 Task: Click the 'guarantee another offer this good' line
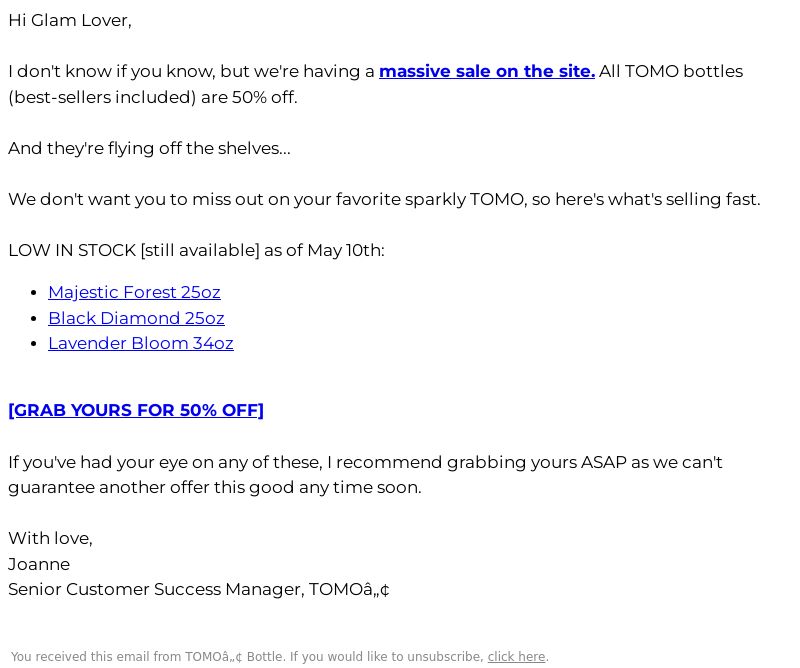click(x=215, y=487)
